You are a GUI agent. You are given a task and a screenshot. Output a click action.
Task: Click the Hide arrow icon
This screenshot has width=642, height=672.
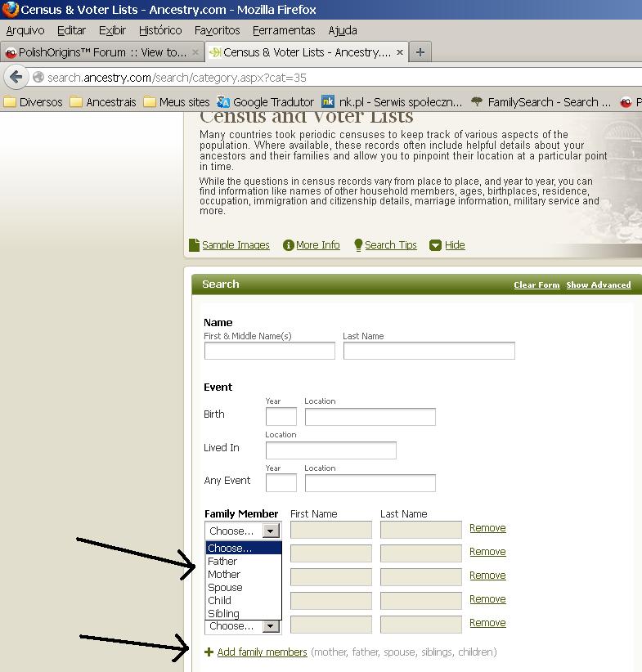[x=435, y=245]
